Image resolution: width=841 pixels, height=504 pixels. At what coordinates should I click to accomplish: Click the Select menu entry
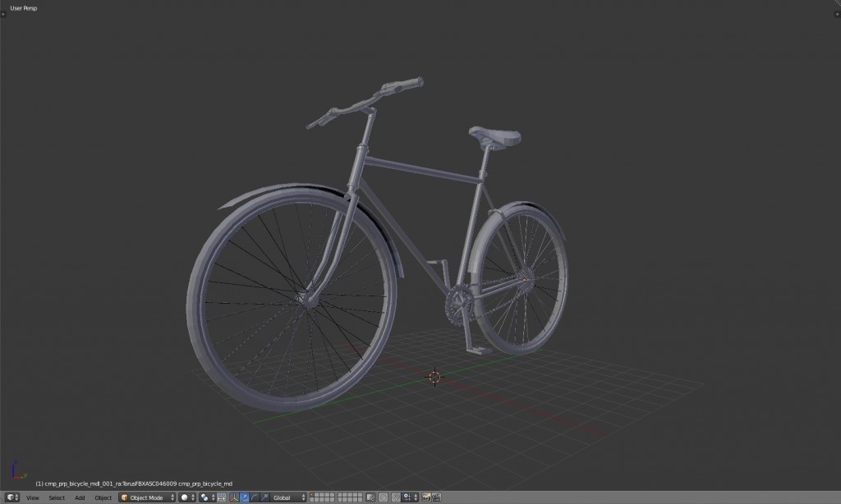coord(56,497)
